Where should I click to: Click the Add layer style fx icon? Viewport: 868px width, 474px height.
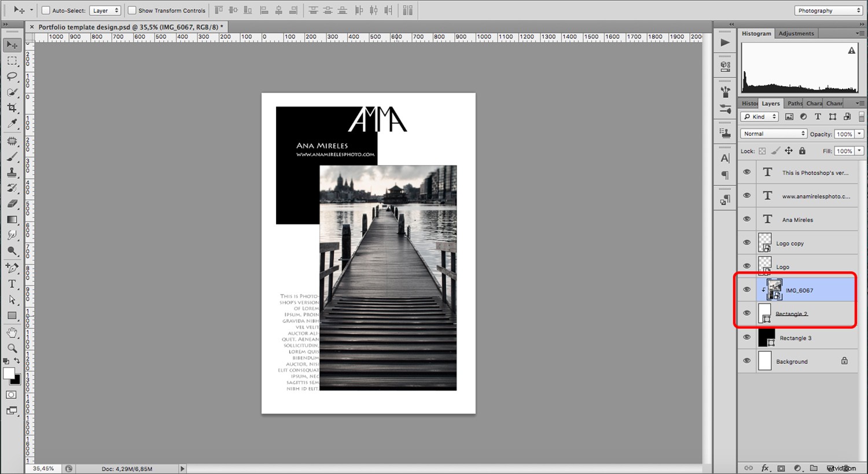click(x=766, y=468)
